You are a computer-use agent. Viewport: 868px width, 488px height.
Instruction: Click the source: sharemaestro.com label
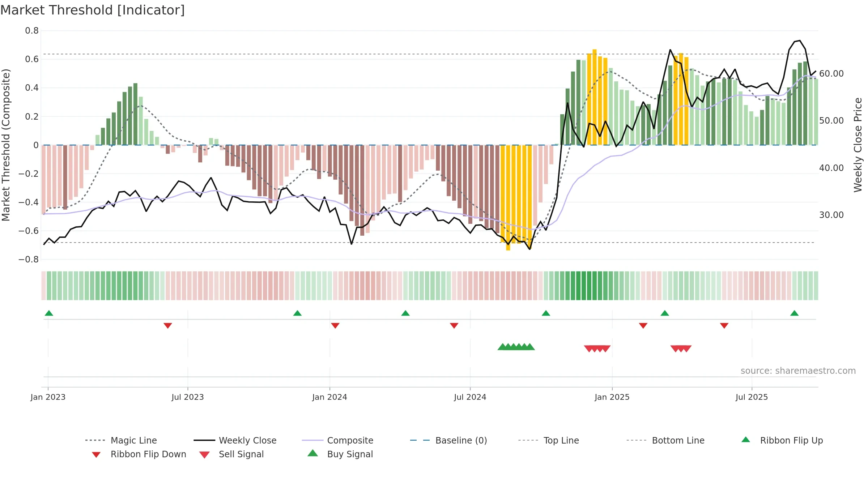point(798,371)
